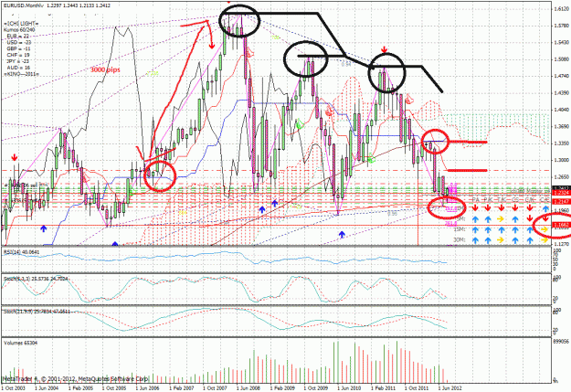Click the 5M row P/K blue up arrow

(x=488, y=219)
